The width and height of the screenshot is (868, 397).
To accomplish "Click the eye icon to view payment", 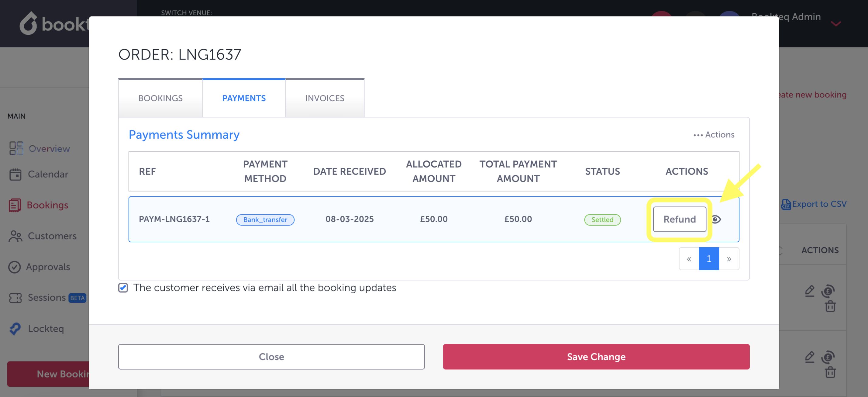I will [716, 219].
